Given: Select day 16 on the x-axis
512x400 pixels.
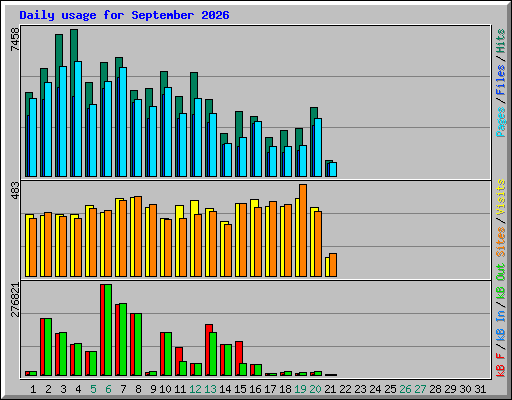Looking at the screenshot, I should click(x=255, y=389).
